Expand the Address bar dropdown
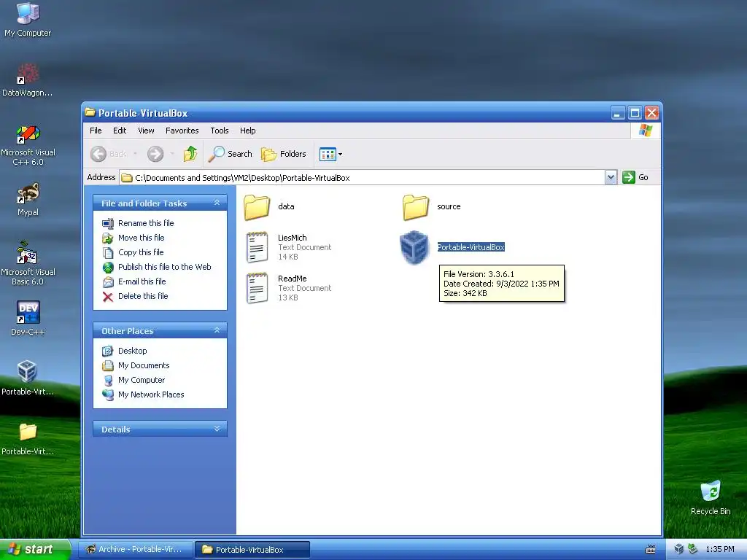This screenshot has width=747, height=560. (x=611, y=178)
